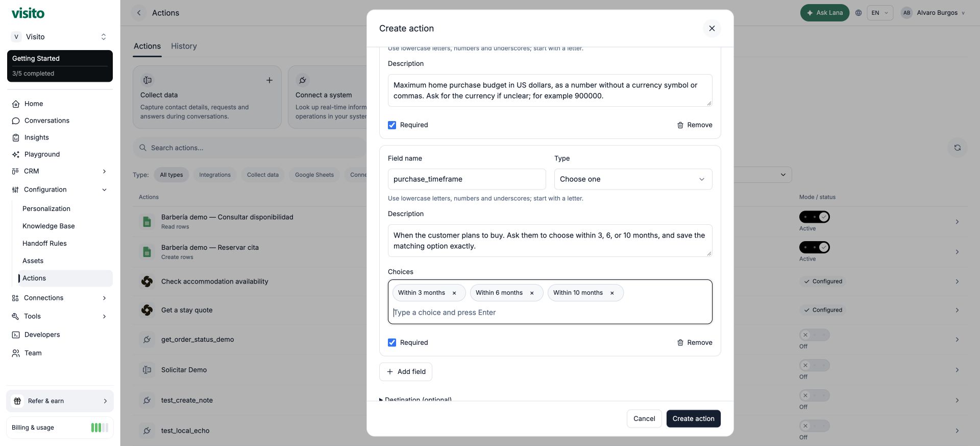The height and width of the screenshot is (446, 980).
Task: Expand the CRM sidebar section
Action: click(60, 171)
